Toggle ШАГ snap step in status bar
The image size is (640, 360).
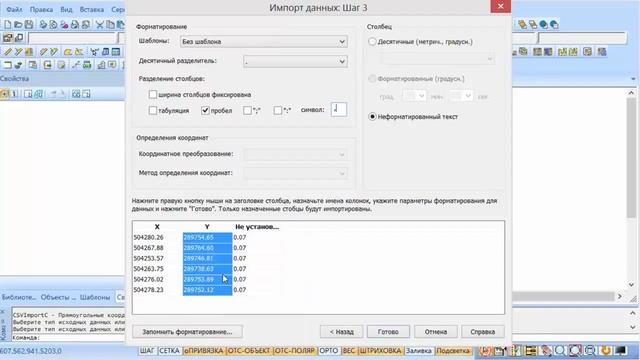(x=147, y=351)
